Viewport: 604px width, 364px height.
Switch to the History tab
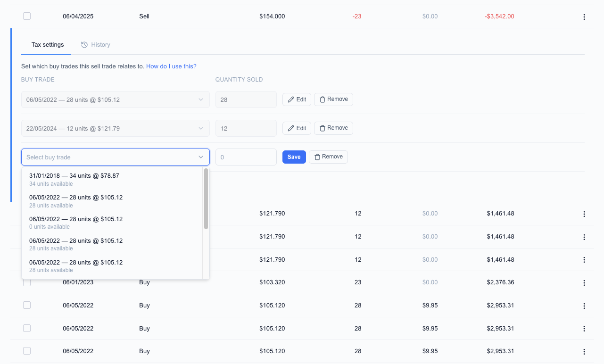pos(100,44)
